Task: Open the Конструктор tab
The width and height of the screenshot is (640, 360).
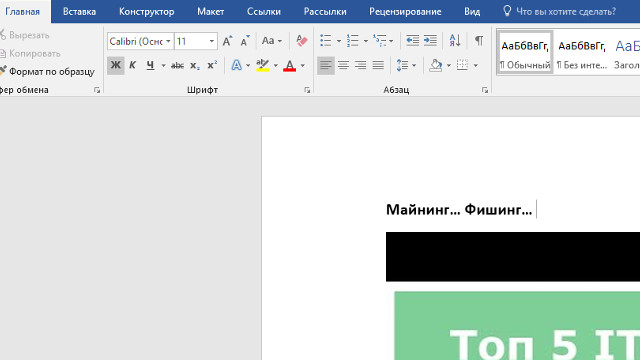Action: [x=147, y=11]
